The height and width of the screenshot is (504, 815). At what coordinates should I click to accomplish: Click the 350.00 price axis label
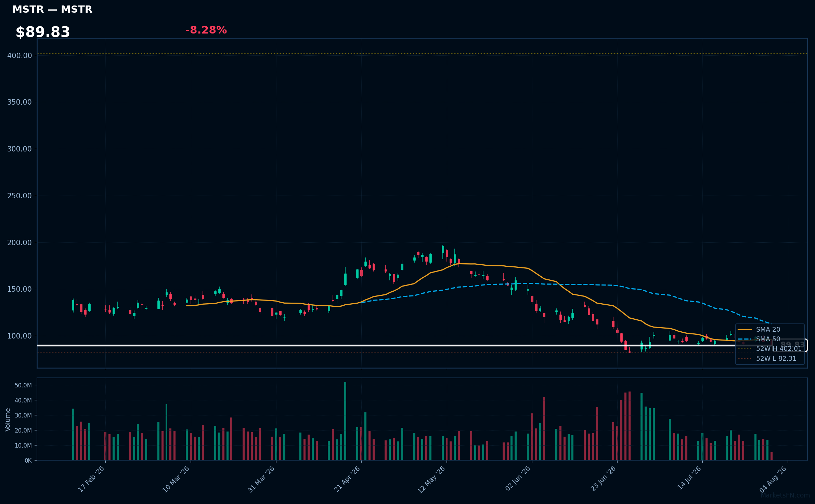[20, 102]
